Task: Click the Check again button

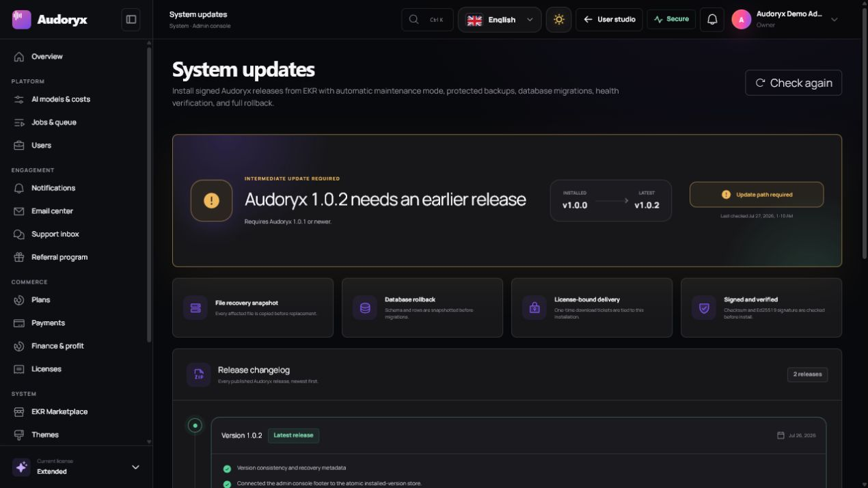Action: click(x=794, y=83)
